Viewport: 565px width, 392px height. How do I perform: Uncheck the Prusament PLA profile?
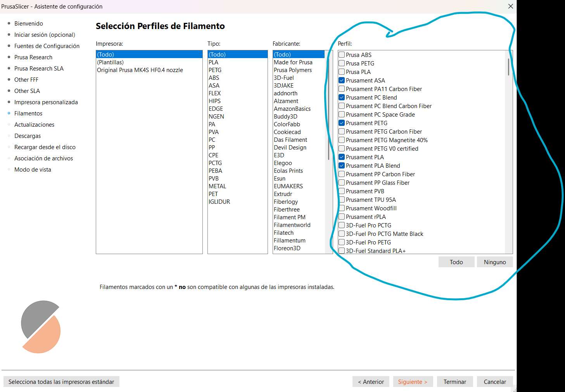pos(342,157)
